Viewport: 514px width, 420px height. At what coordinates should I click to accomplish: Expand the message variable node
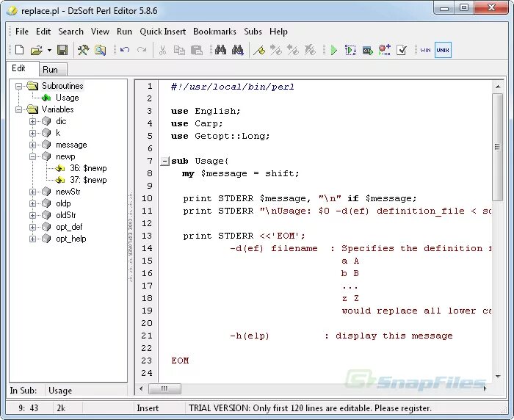[x=32, y=145]
